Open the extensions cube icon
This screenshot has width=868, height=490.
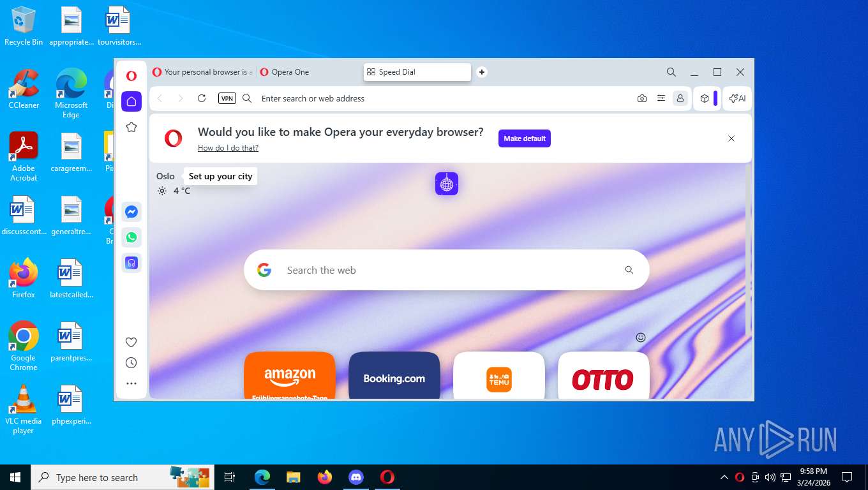705,98
